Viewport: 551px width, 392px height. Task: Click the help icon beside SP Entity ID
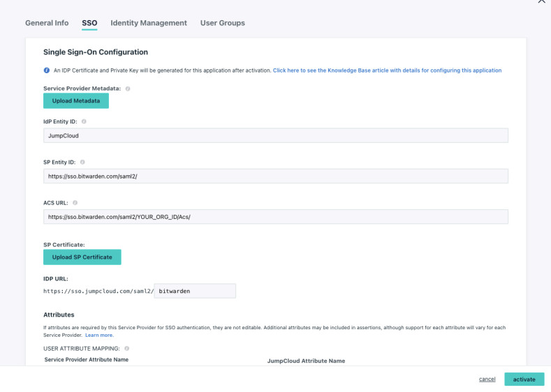pos(82,162)
